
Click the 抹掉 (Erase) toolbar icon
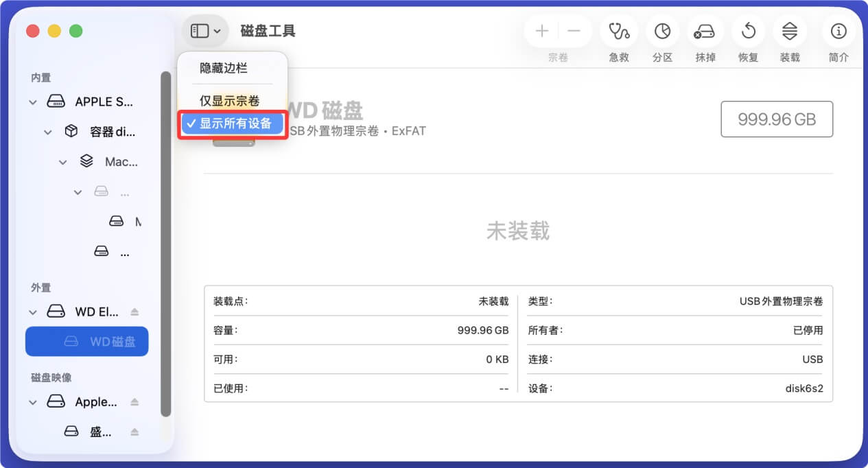pos(705,31)
